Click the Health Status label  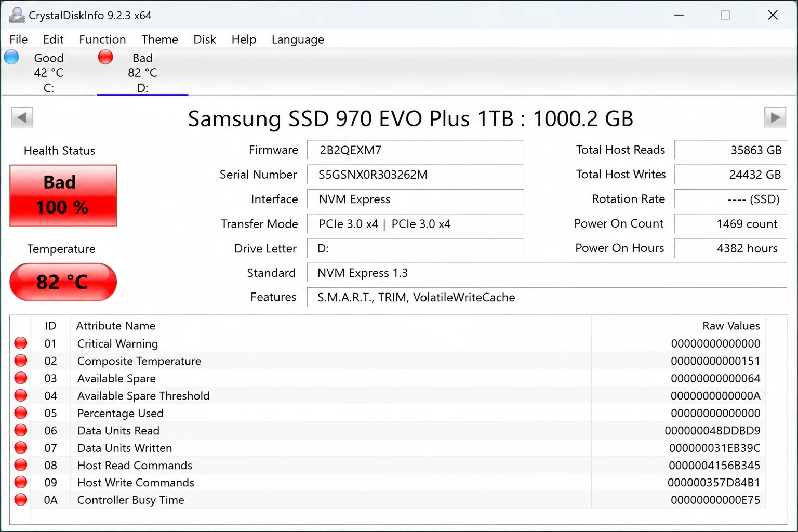click(60, 151)
